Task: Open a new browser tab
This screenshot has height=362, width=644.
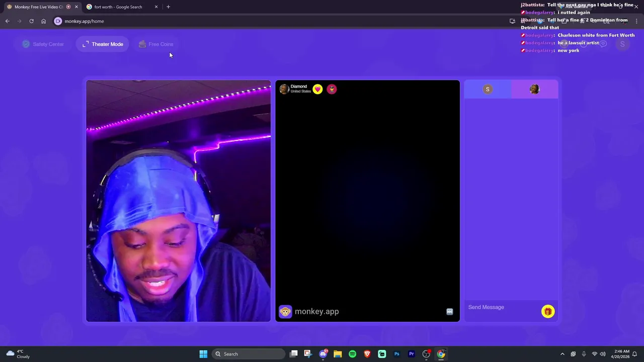Action: click(x=168, y=7)
